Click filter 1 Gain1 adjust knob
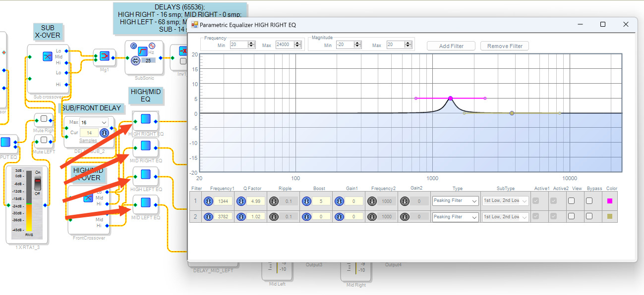Image resolution: width=644 pixels, height=295 pixels. [339, 201]
